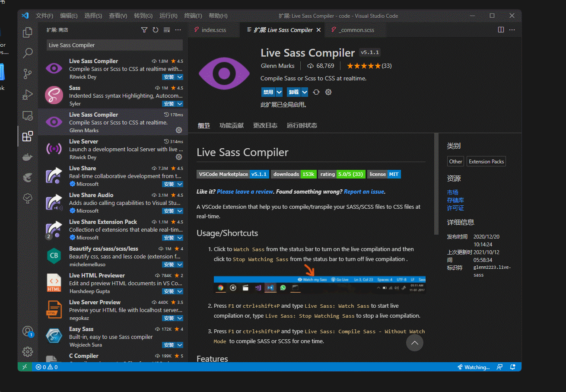Click the 禁用 disable button
566x392 pixels.
click(268, 92)
